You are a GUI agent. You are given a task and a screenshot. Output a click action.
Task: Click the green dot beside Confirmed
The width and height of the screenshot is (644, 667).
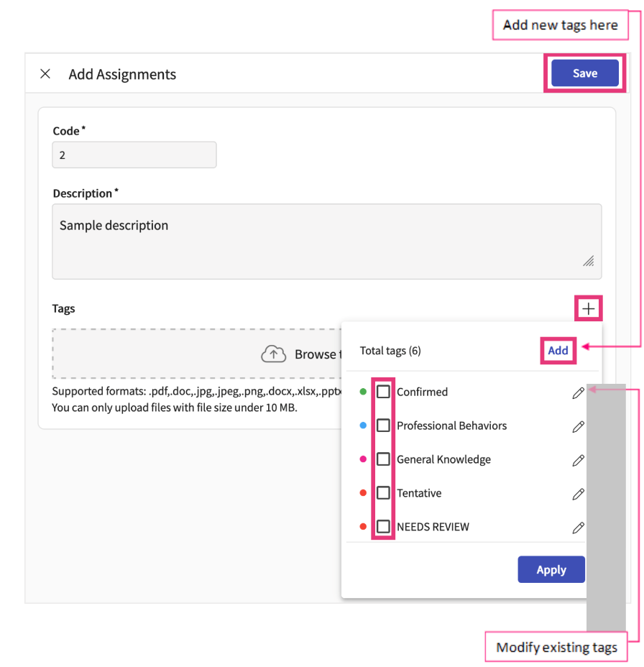pyautogui.click(x=363, y=392)
